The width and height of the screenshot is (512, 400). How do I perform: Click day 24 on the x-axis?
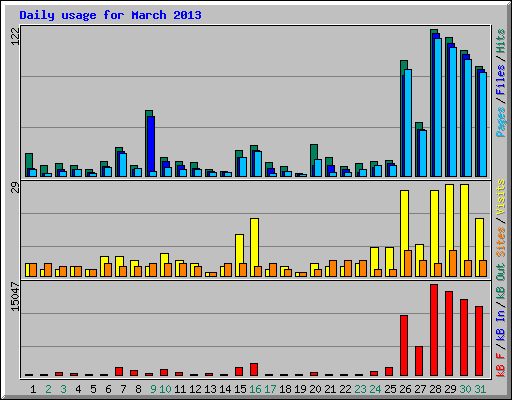coord(375,389)
